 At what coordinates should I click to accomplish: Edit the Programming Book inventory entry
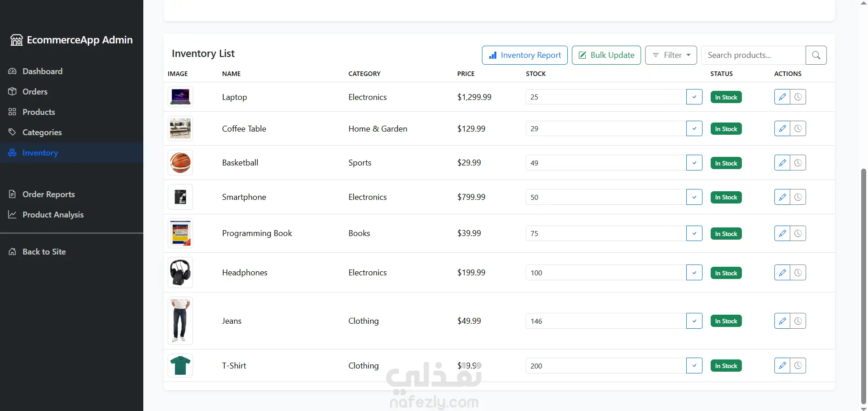(x=782, y=233)
